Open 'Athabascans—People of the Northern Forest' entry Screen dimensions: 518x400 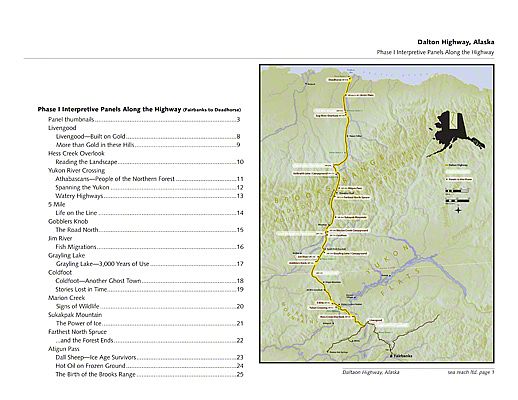150,179
